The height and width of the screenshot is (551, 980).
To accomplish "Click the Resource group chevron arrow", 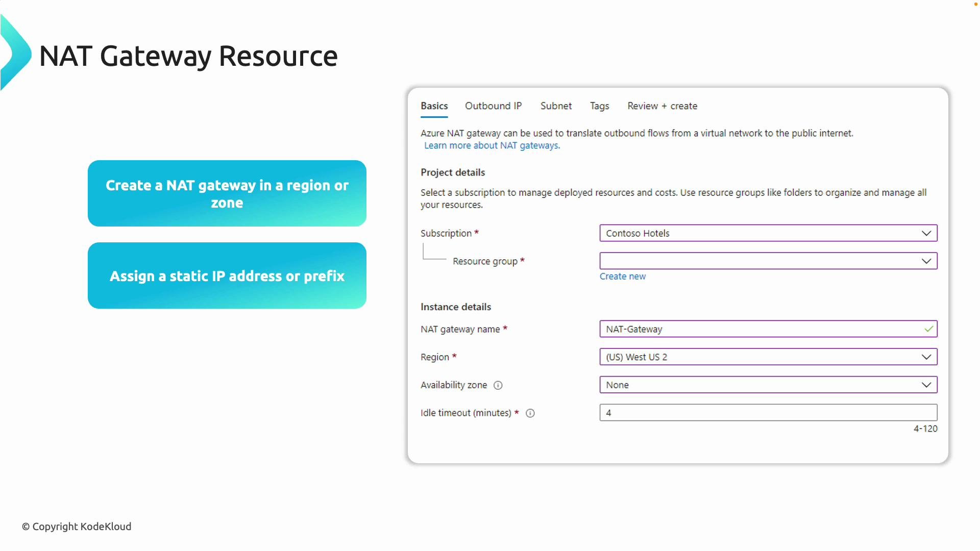I will point(926,261).
